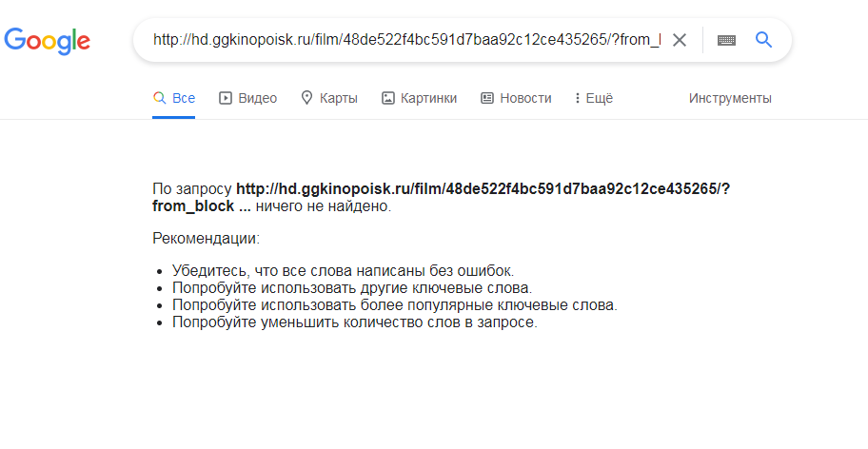Click the Рекомендации heading text
Viewport: 868px width, 449px height.
(206, 239)
